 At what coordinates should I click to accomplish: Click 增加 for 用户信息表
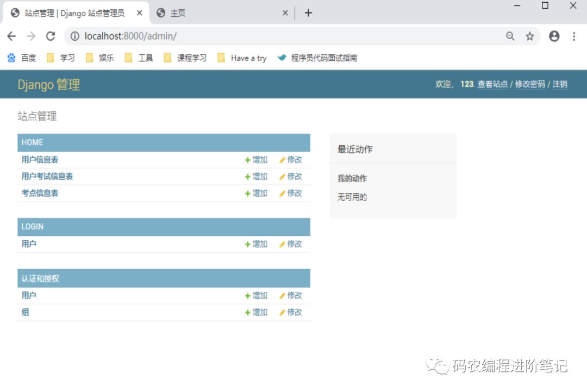(256, 160)
